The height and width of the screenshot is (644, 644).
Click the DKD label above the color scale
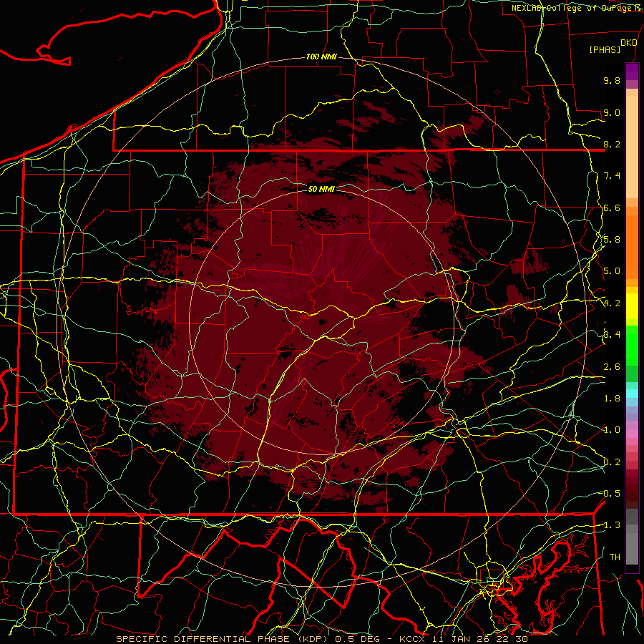click(628, 43)
